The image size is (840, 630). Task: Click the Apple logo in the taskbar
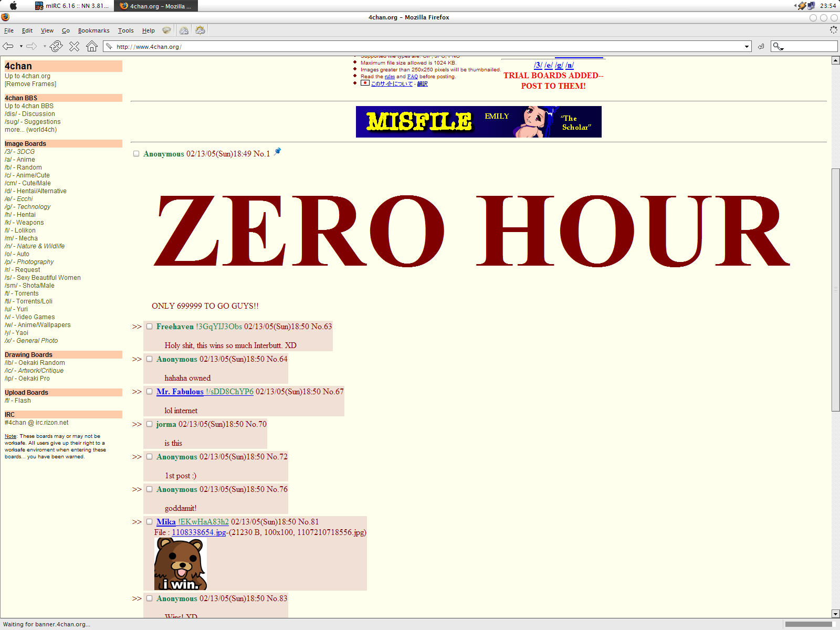[14, 6]
